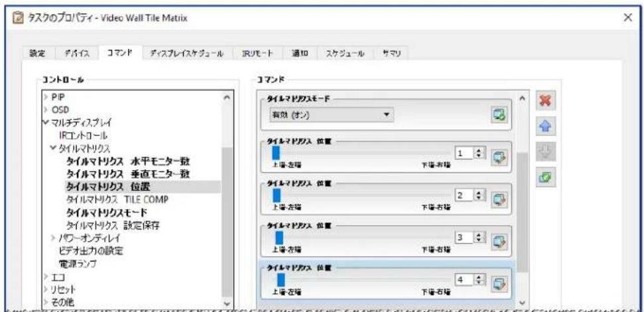Click the spinner arrows for position value 3
Image resolution: width=644 pixels, height=312 pixels.
478,238
